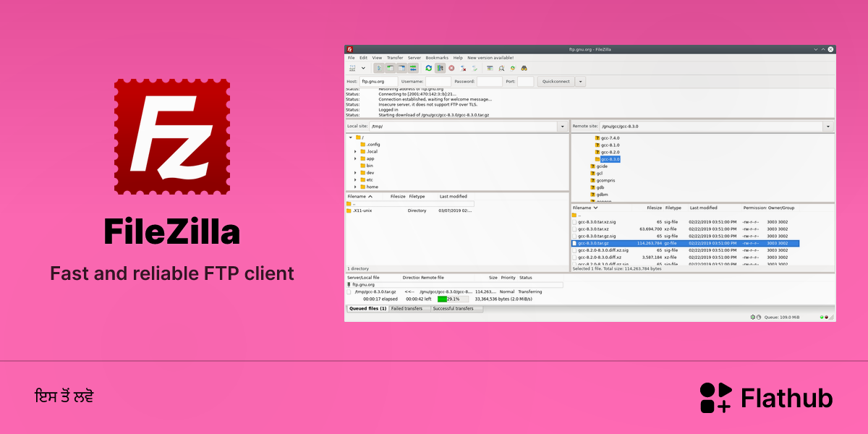Open the Help menu

pyautogui.click(x=458, y=58)
